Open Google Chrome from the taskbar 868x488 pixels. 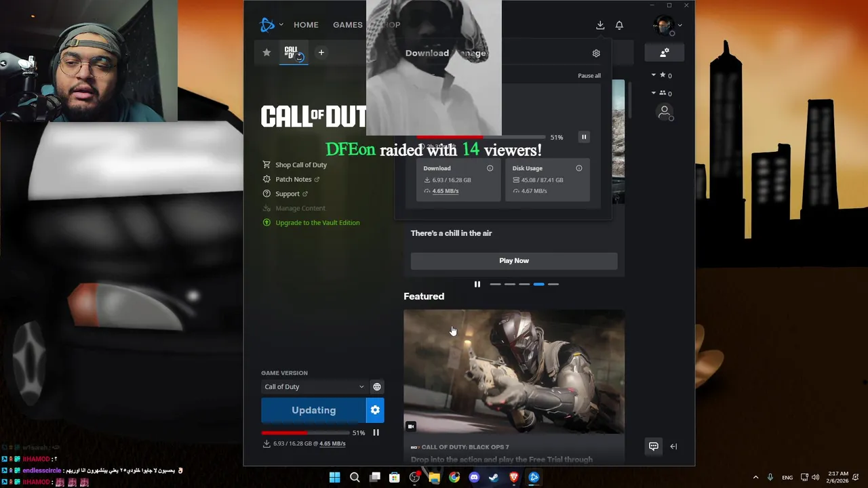coord(454,477)
